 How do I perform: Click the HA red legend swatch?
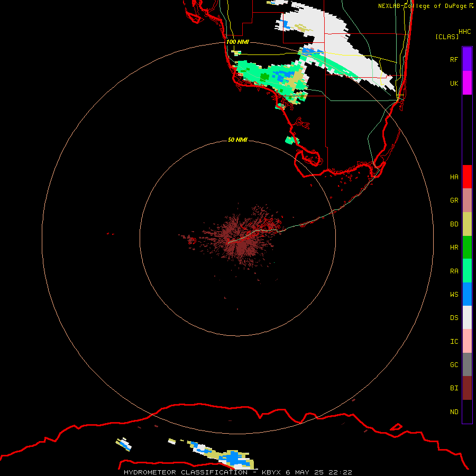(467, 177)
